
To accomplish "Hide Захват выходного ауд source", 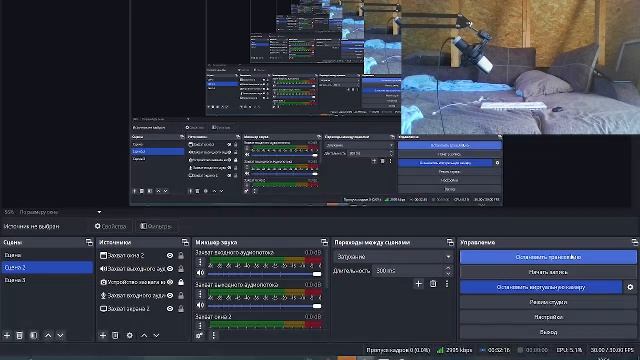I will [x=170, y=269].
